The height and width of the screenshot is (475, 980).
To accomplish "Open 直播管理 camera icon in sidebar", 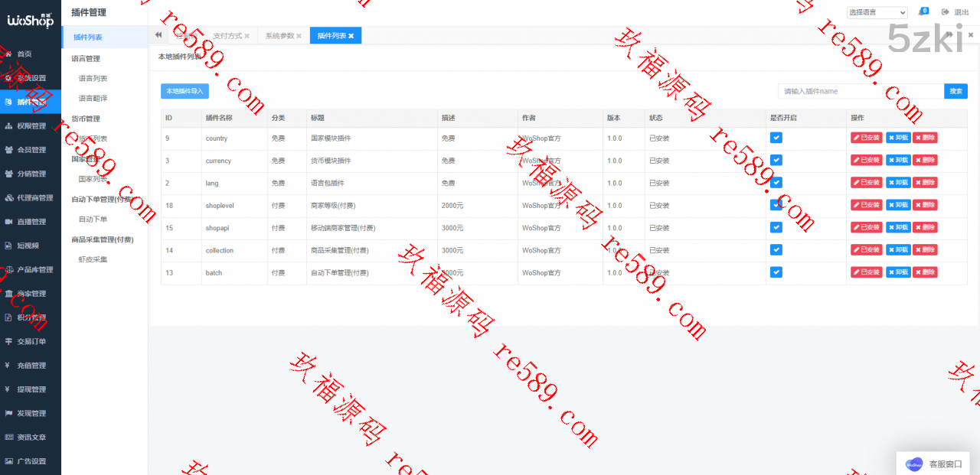I will [x=8, y=222].
